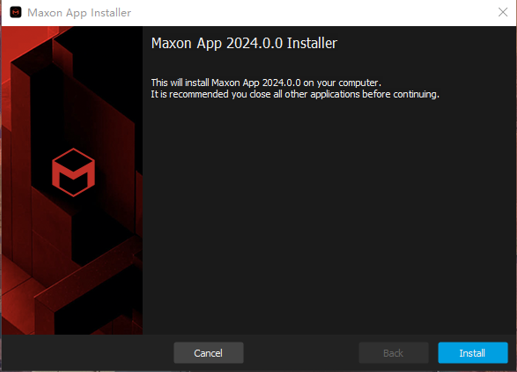Start installation with the Install button
Image resolution: width=517 pixels, height=372 pixels.
pos(473,353)
